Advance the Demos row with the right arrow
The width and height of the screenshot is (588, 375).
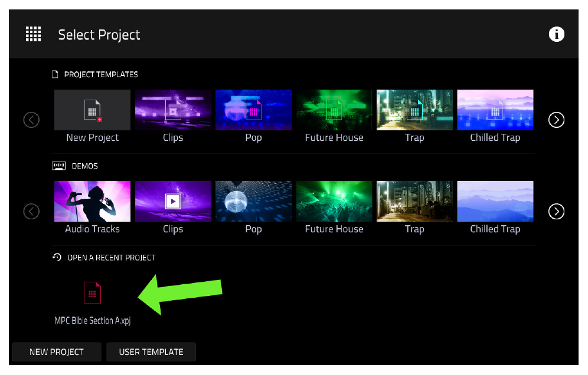[556, 211]
